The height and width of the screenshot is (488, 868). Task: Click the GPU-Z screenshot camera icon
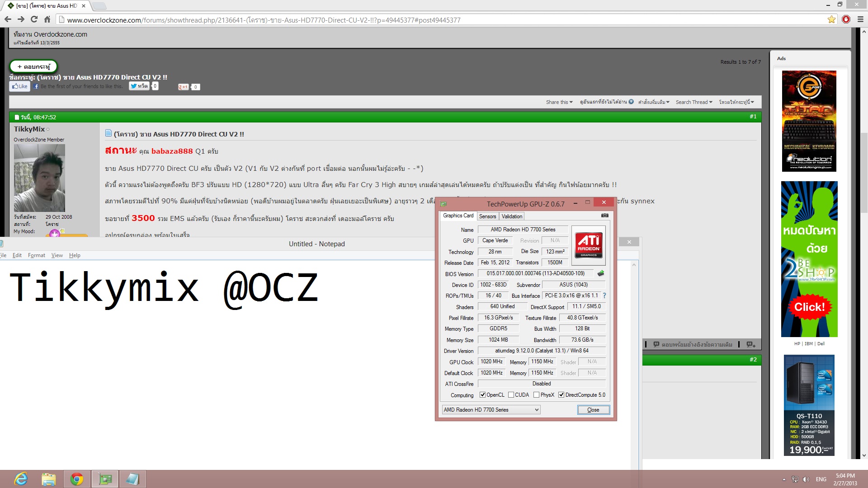tap(604, 216)
